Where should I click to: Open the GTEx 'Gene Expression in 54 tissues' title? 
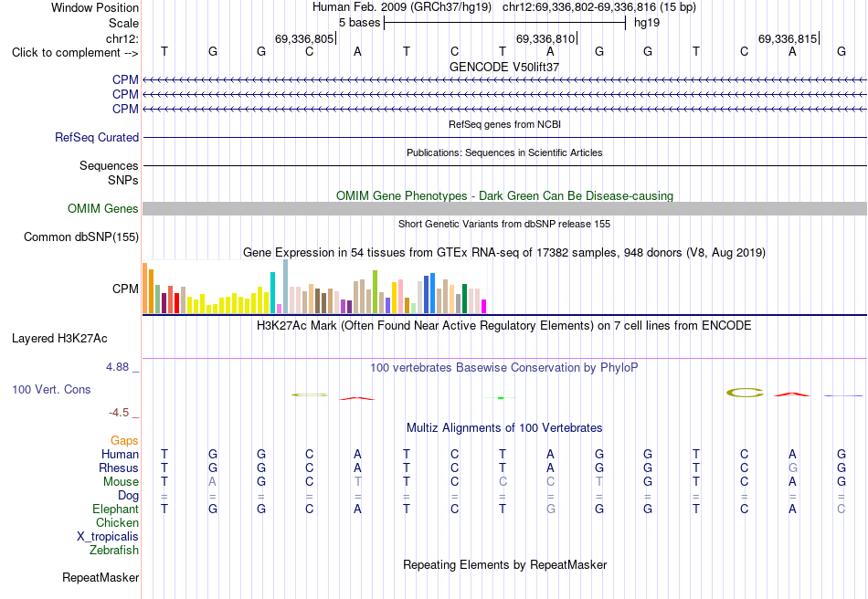(504, 253)
